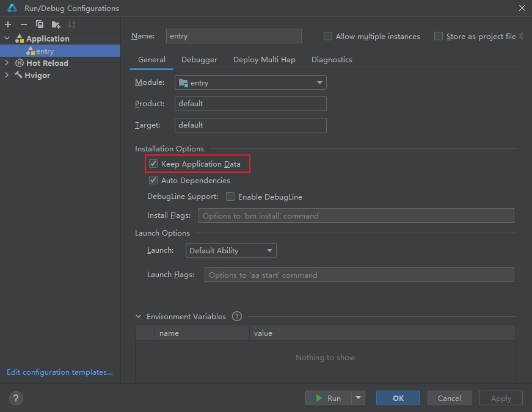Switch to the General tab
This screenshot has height=412, width=532.
151,60
